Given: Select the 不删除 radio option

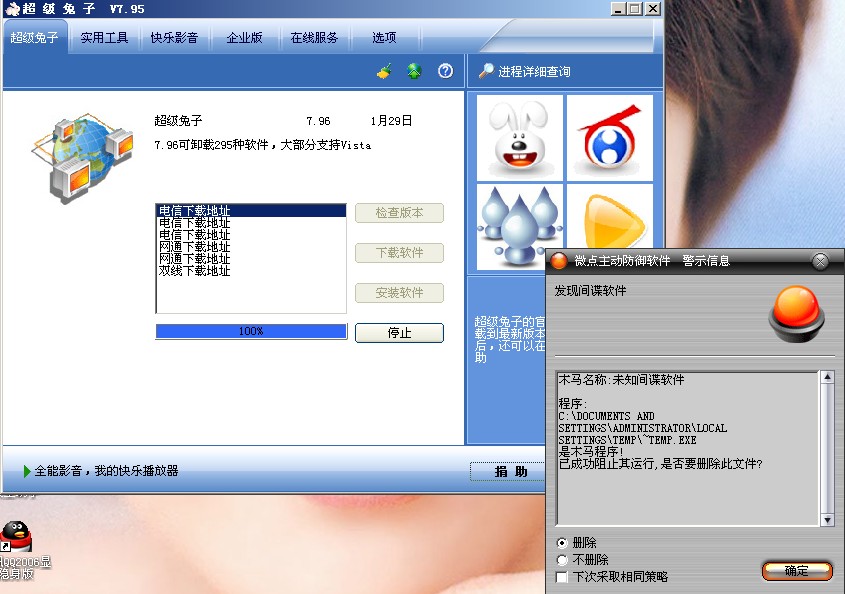Looking at the screenshot, I should (x=562, y=560).
